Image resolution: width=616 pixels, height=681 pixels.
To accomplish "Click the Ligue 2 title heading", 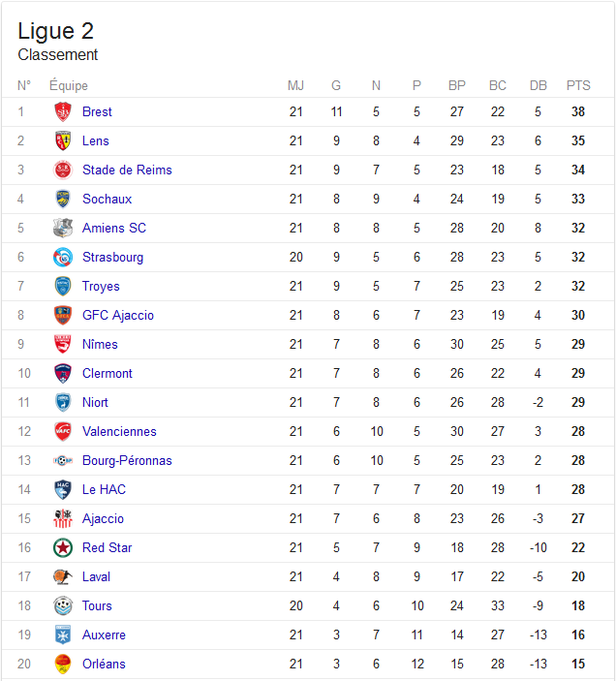I will tap(55, 31).
